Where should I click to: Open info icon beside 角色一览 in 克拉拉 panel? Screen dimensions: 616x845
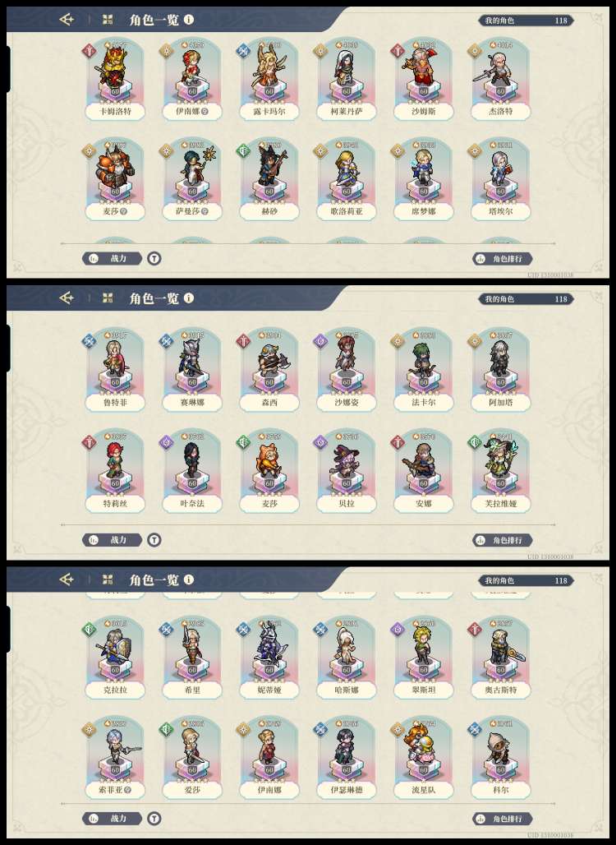188,579
